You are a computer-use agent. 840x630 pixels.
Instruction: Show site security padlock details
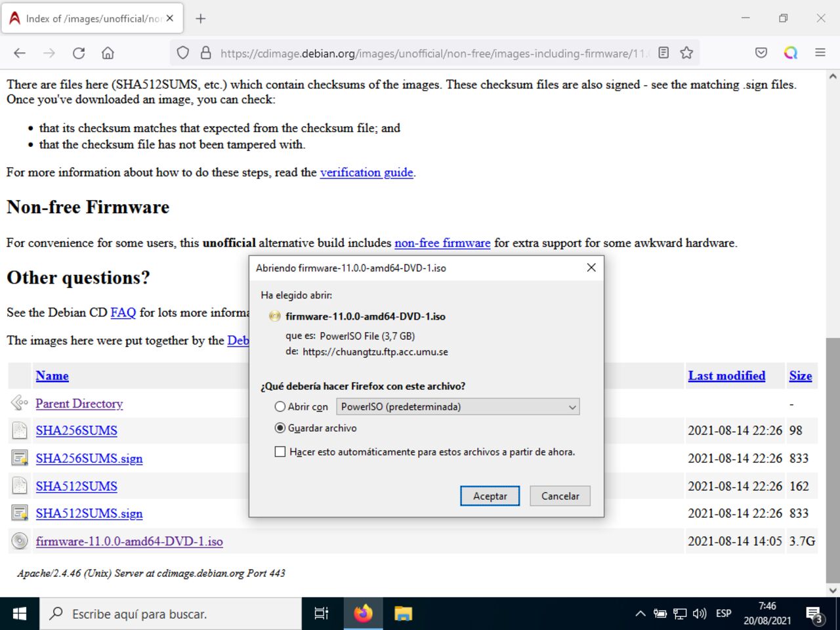tap(205, 53)
